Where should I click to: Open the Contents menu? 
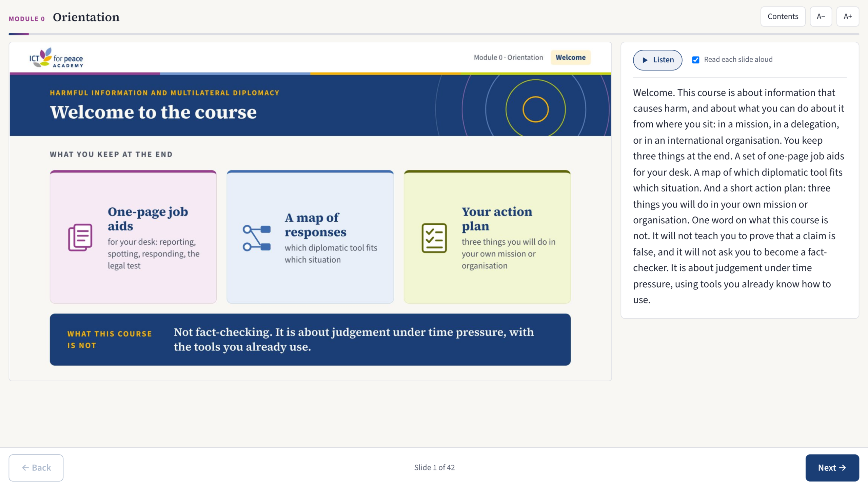tap(783, 16)
